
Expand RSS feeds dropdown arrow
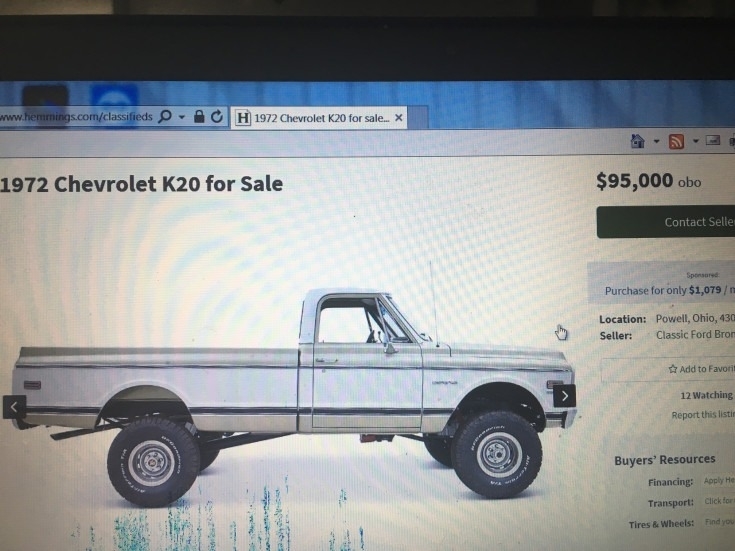tap(696, 141)
